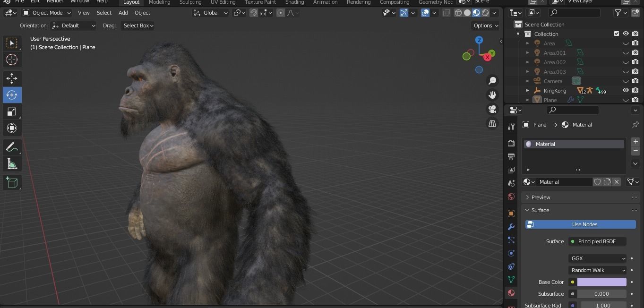
Task: Add a new material slot
Action: point(635,141)
